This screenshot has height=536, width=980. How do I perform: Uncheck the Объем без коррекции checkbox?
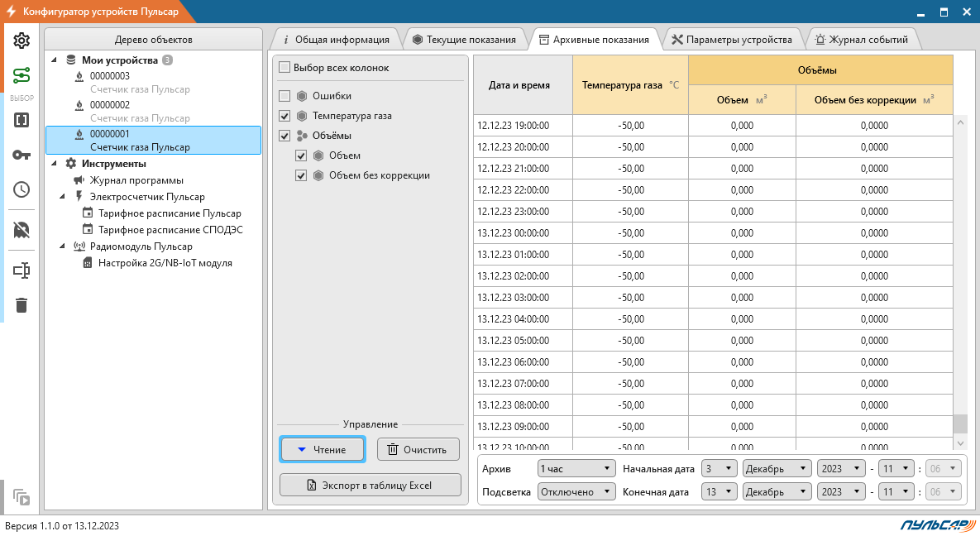[301, 175]
